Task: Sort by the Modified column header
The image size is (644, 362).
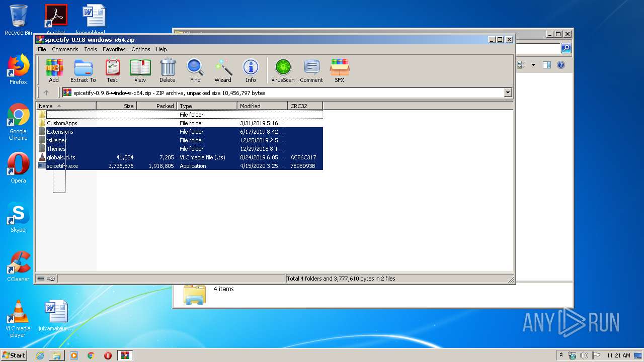Action: coord(262,106)
